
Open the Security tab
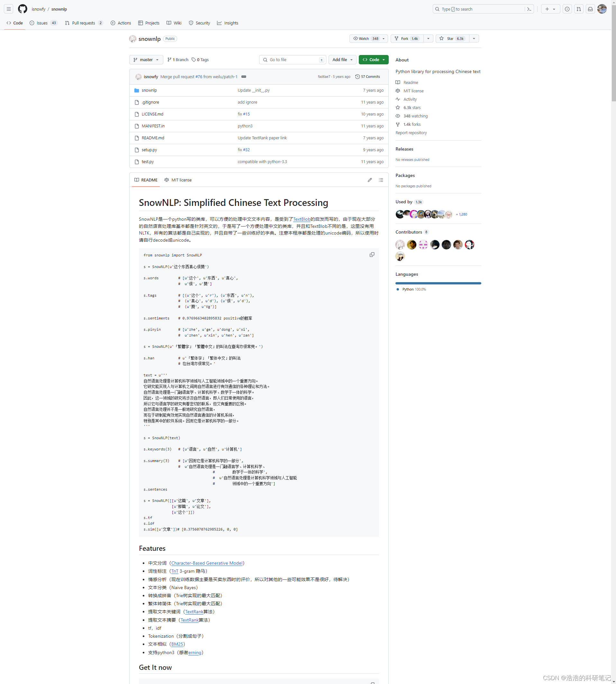click(199, 23)
